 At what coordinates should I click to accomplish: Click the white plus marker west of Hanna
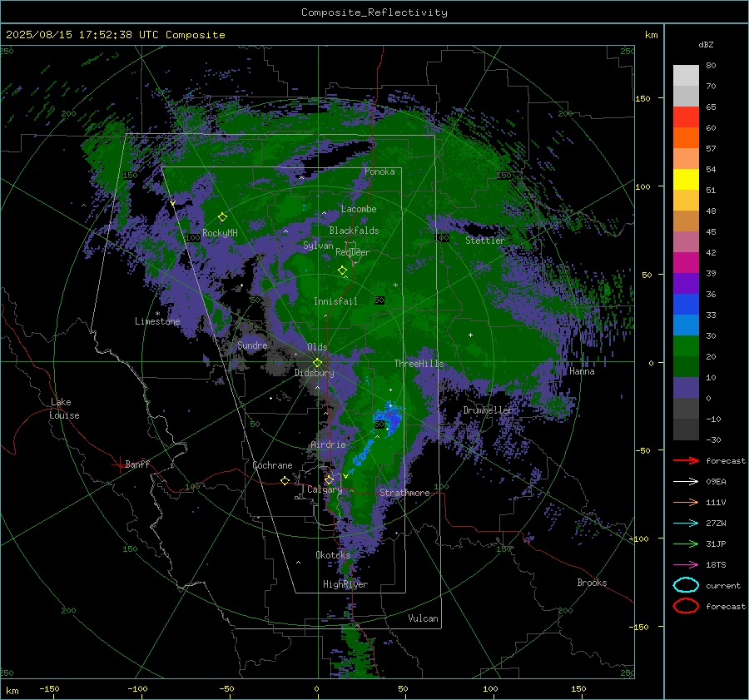(470, 335)
